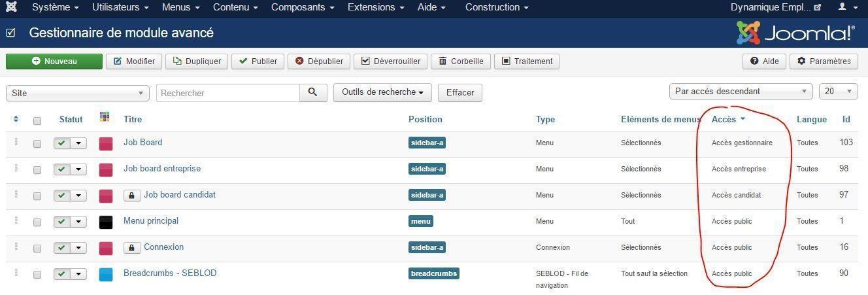The image size is (868, 295).
Task: Unlock the Connexion module lock icon
Action: click(132, 248)
